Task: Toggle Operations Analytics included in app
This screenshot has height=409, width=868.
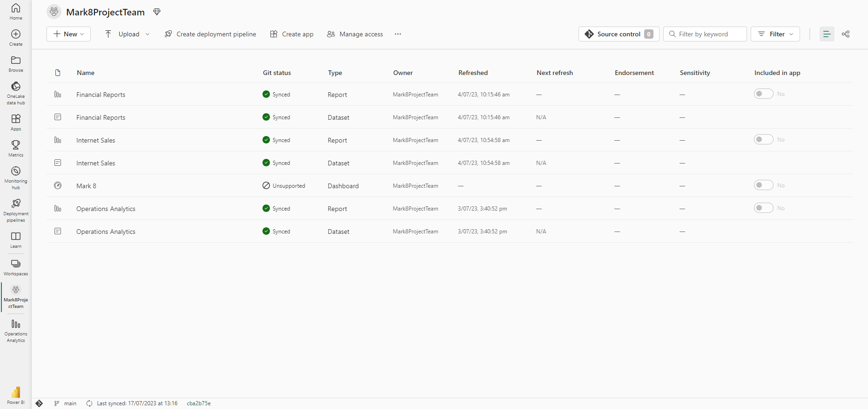Action: tap(763, 208)
